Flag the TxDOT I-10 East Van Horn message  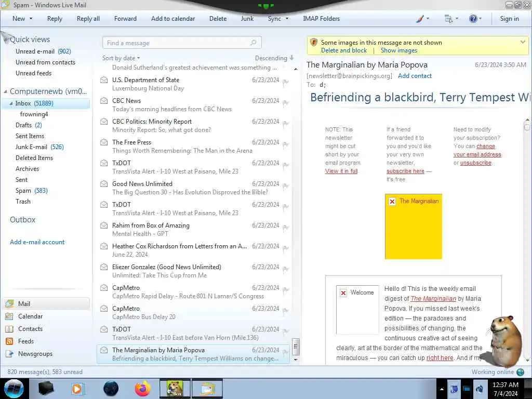click(286, 331)
